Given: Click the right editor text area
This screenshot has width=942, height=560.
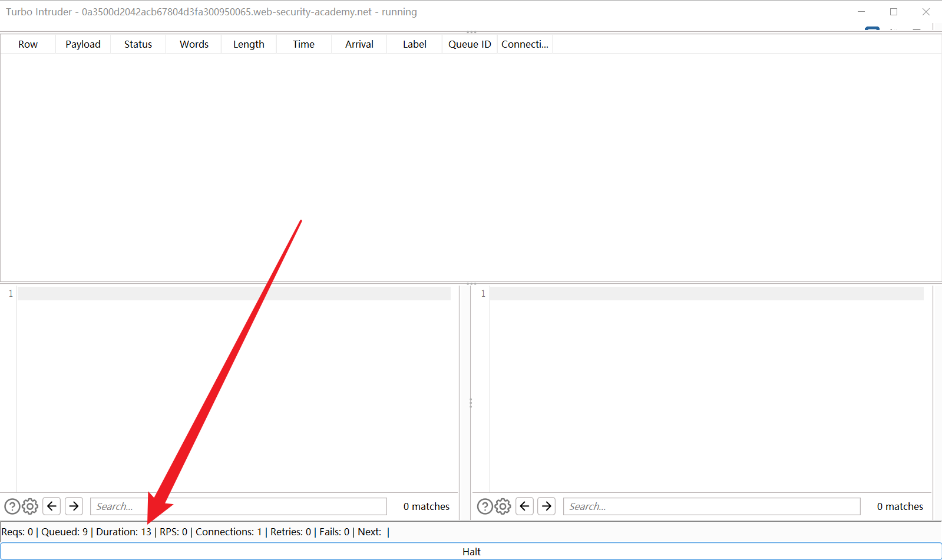Looking at the screenshot, I should tap(707, 389).
